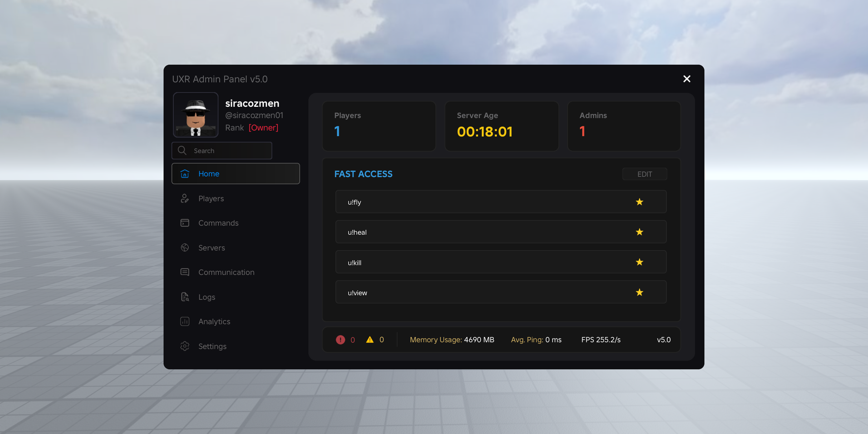Toggle the star for u!kill
This screenshot has width=868, height=434.
[639, 262]
